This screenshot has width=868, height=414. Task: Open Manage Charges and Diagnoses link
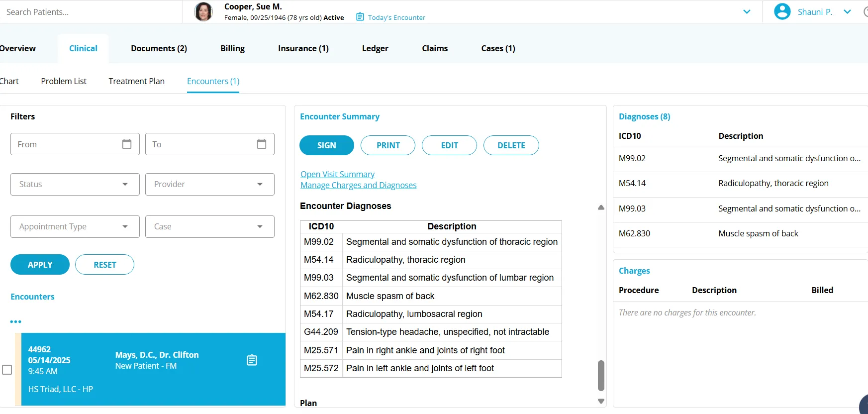point(358,185)
